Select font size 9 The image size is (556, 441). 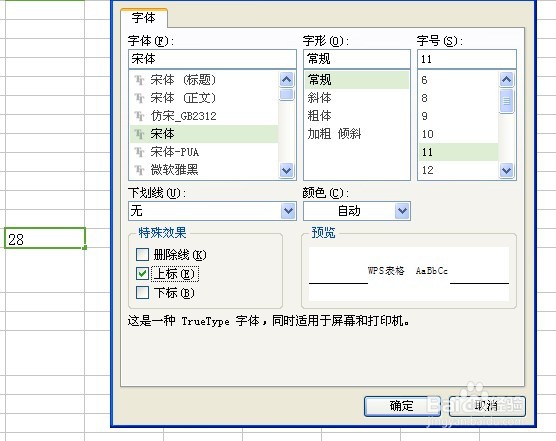(x=459, y=116)
